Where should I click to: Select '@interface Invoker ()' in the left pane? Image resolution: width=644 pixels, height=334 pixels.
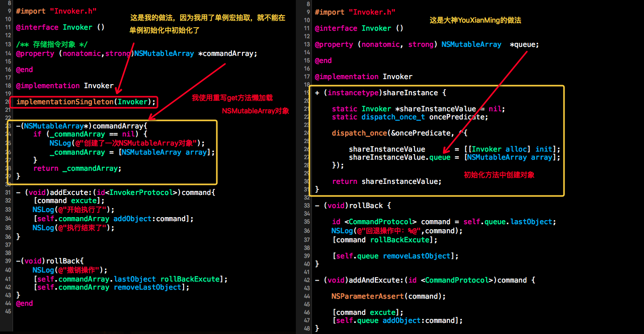[x=60, y=27]
